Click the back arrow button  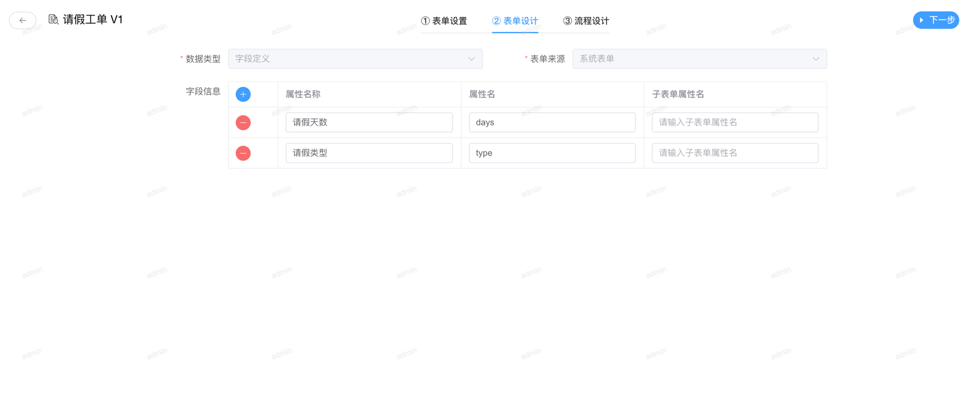pos(22,21)
